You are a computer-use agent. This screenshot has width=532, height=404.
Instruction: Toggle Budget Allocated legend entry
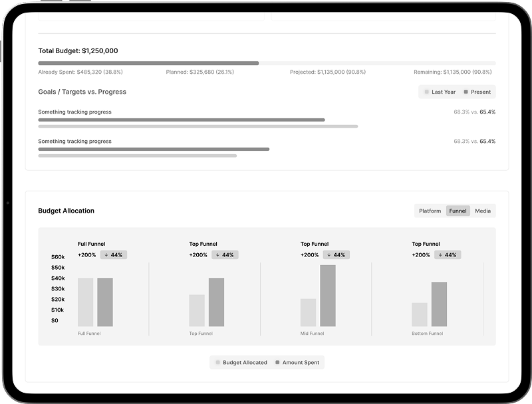click(241, 362)
